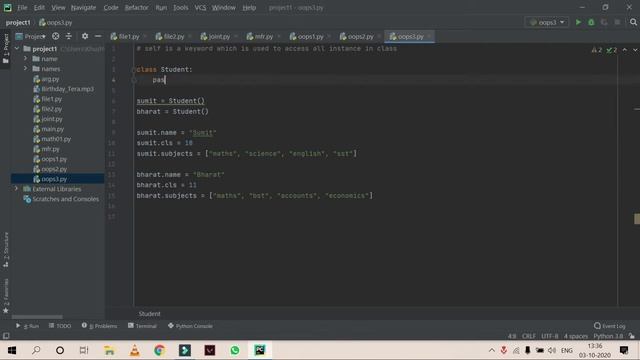The height and width of the screenshot is (360, 640).
Task: Open the Windows notification center
Action: pos(624,350)
